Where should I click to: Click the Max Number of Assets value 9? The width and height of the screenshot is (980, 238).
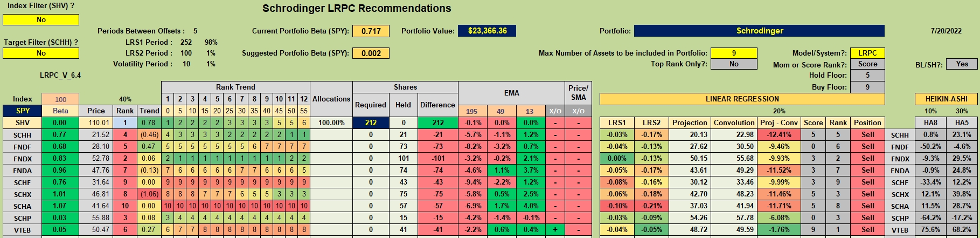tap(734, 53)
